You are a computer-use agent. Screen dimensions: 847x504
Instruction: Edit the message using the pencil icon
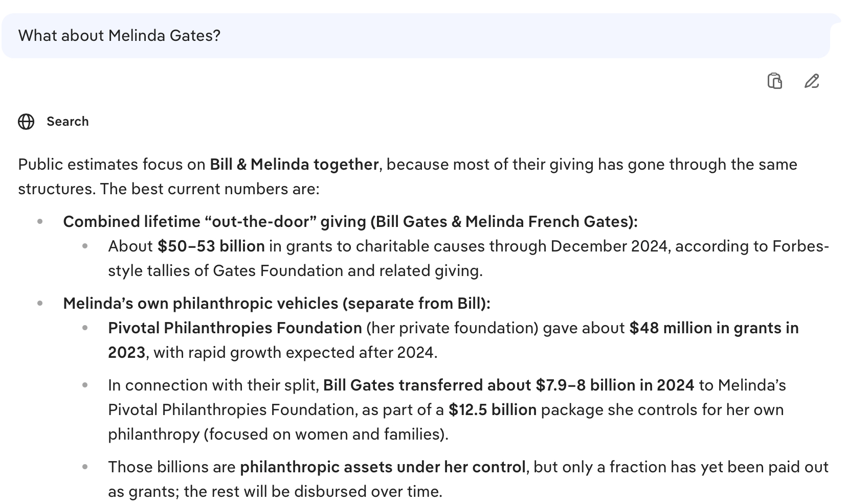811,81
